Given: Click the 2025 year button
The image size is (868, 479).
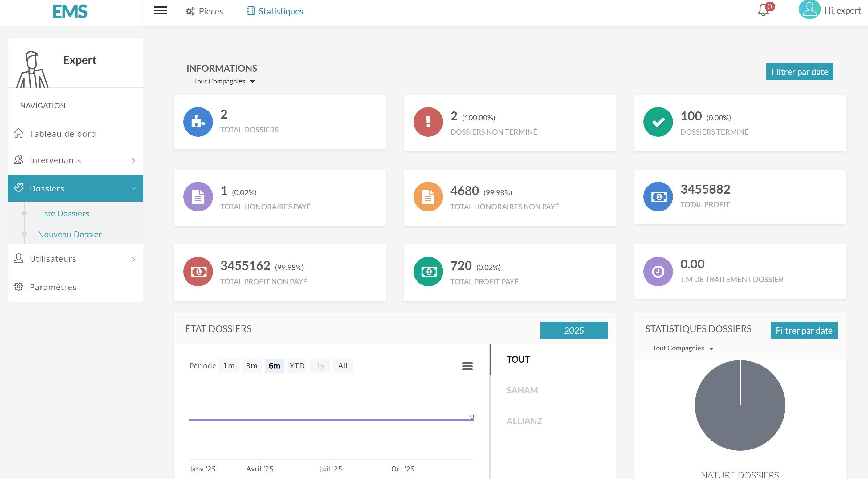Looking at the screenshot, I should (x=573, y=330).
